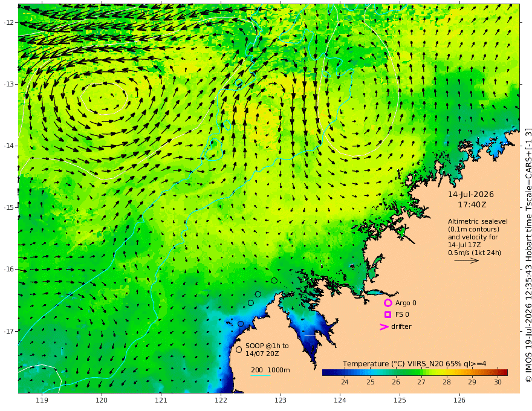Click the southernmost SOOP track circle on the map
Viewport: 532px width, 411px height.
coord(241,324)
